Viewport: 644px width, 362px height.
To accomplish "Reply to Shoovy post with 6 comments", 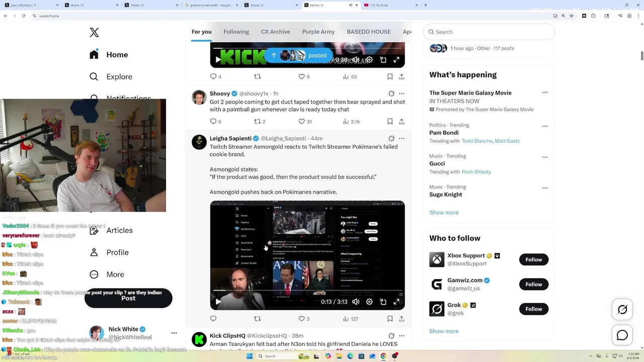I will pyautogui.click(x=215, y=121).
